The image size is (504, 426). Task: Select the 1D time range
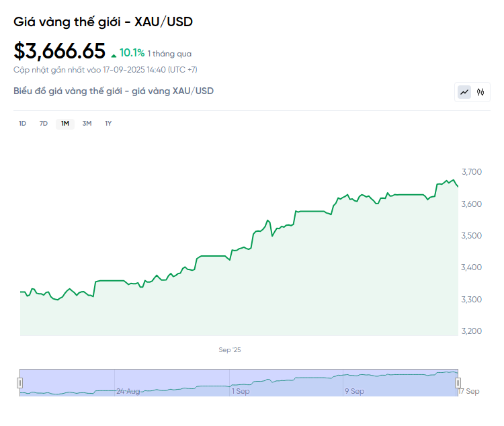22,124
